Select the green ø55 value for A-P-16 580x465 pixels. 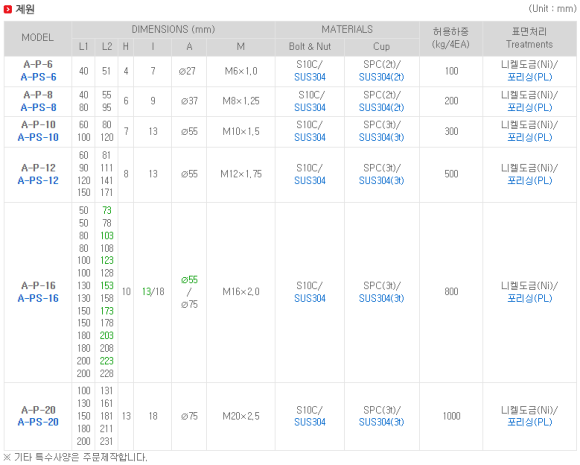[x=189, y=280]
